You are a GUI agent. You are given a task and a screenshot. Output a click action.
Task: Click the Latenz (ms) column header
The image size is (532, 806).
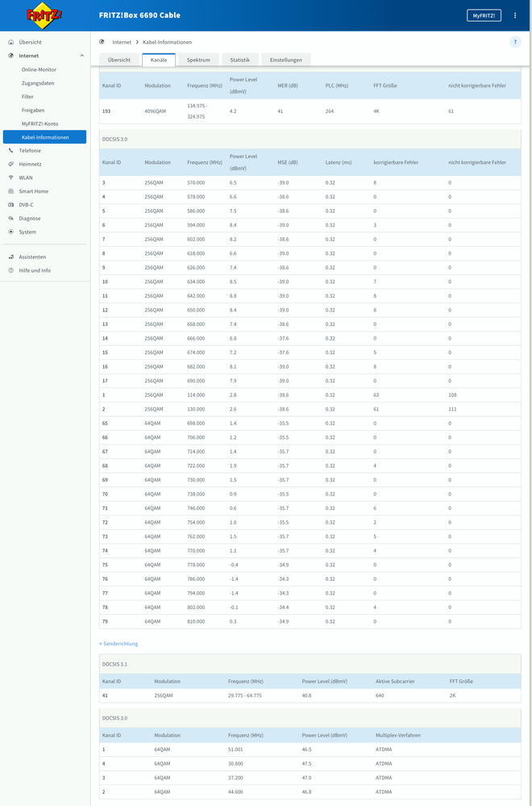coord(339,162)
